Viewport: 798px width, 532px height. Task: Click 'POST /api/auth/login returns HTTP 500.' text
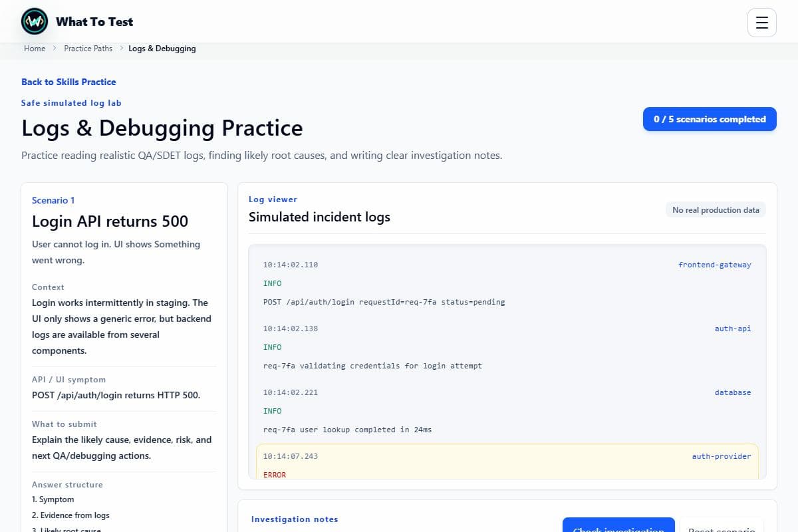click(x=116, y=395)
